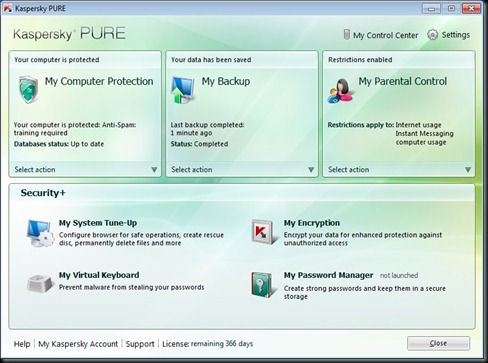Click the My System Tune-Up icon
This screenshot has height=363, width=488.
tap(40, 233)
